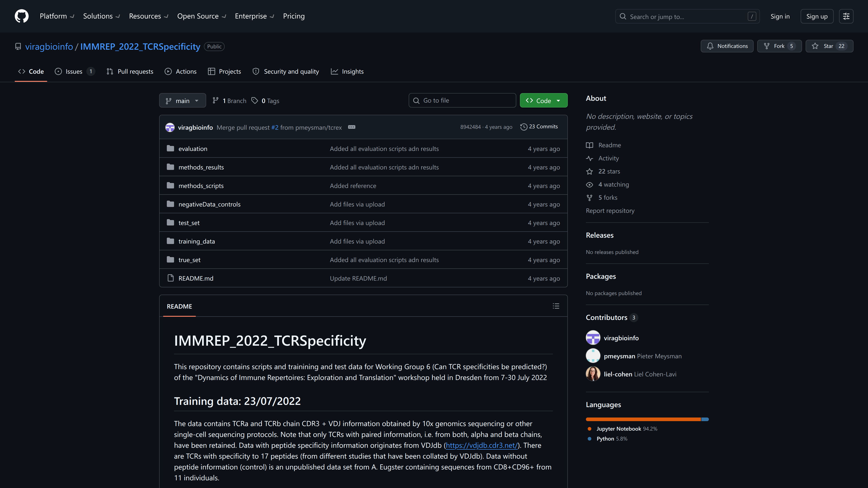Click the methods_results folder icon

(x=170, y=167)
